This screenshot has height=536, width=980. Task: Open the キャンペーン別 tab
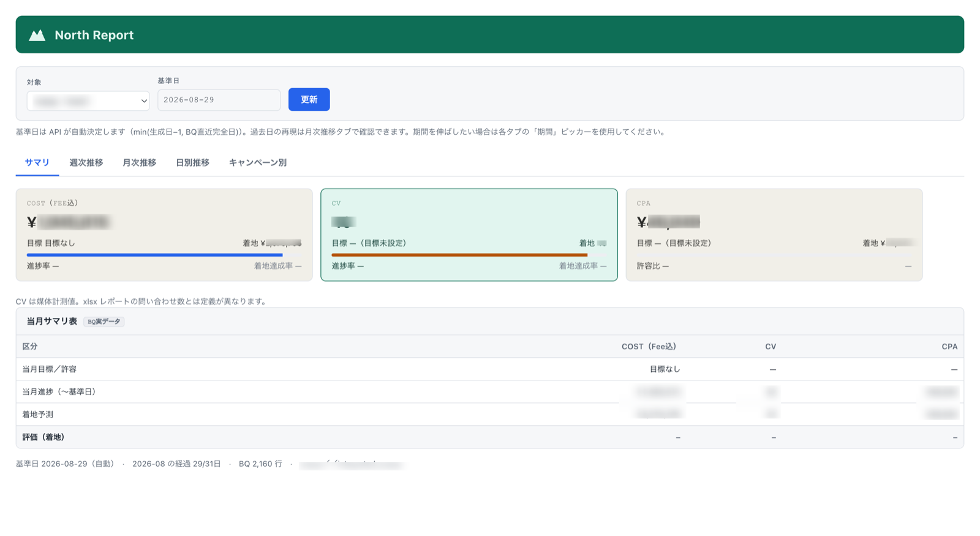258,163
